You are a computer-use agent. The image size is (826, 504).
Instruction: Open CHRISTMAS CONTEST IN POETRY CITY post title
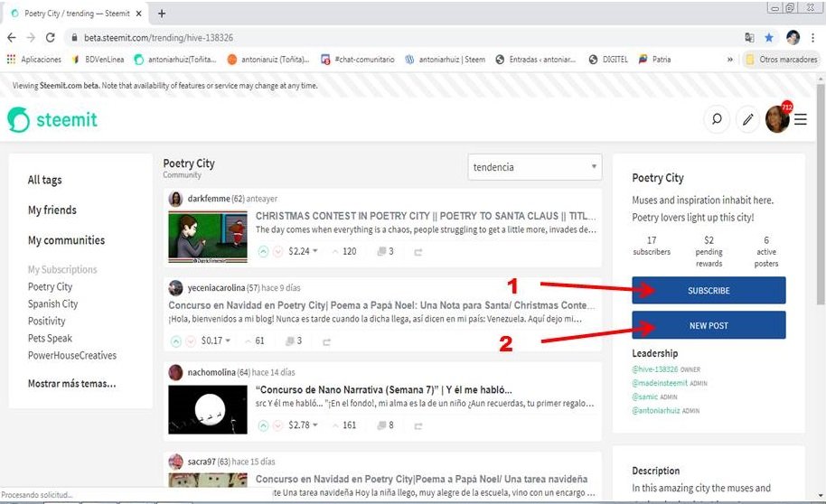coord(426,216)
